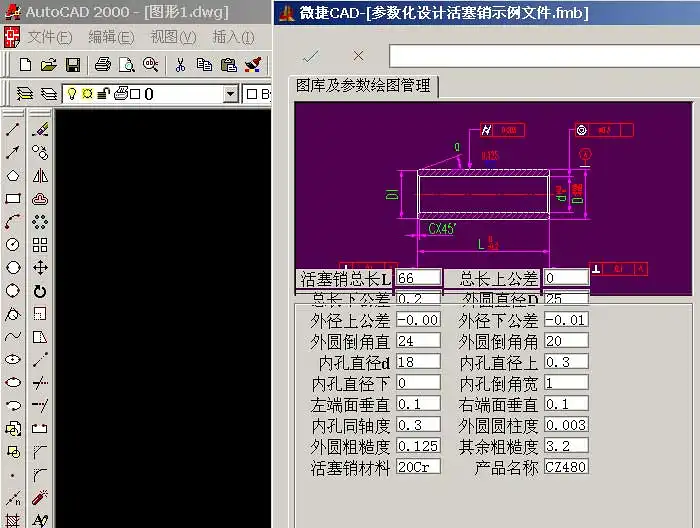
Task: Select the Move tool with four arrows
Action: pyautogui.click(x=40, y=268)
